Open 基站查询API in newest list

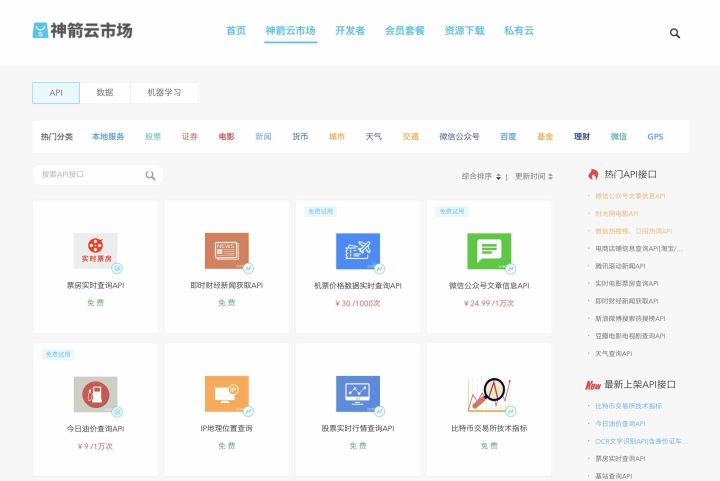coord(613,476)
